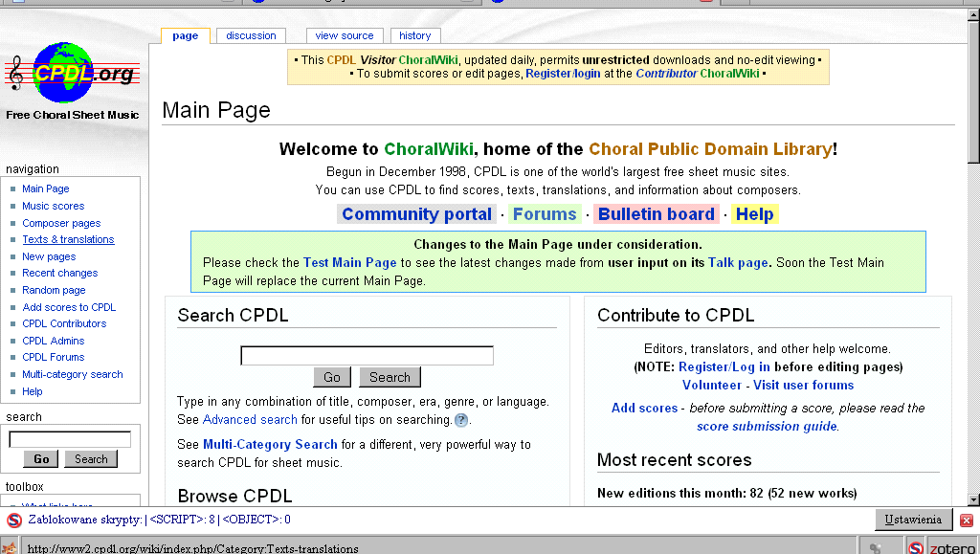This screenshot has width=980, height=554.
Task: Select the page tab
Action: pos(185,35)
